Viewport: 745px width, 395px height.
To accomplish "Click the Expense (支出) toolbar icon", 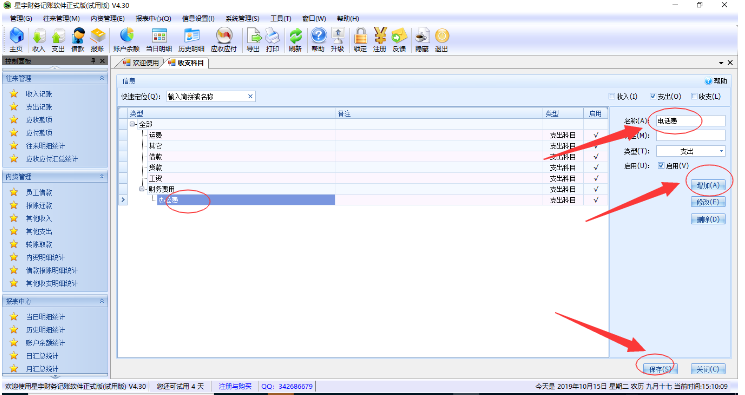I will (x=58, y=39).
